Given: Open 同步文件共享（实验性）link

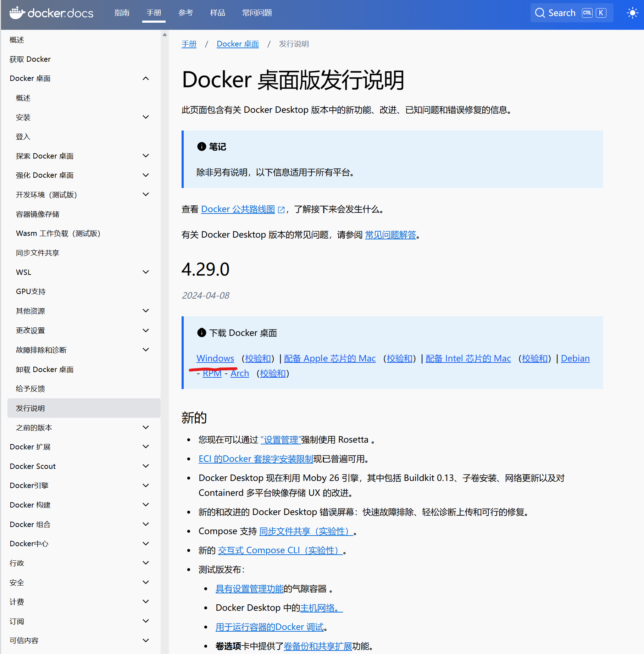Looking at the screenshot, I should (x=306, y=531).
